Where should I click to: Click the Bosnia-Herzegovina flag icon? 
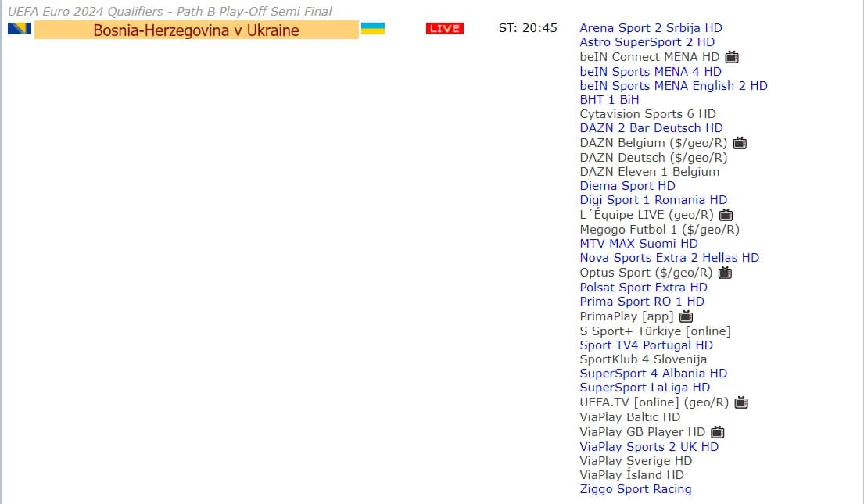(x=20, y=28)
